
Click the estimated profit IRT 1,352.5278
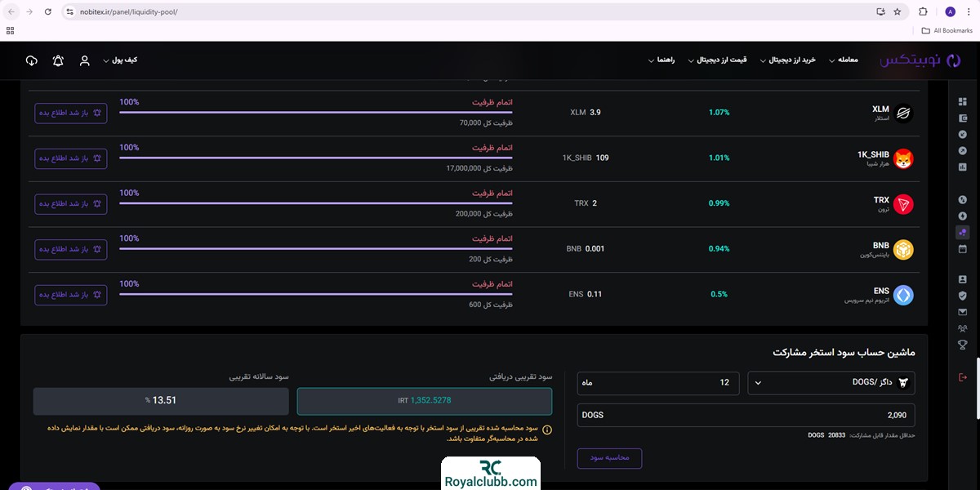425,401
